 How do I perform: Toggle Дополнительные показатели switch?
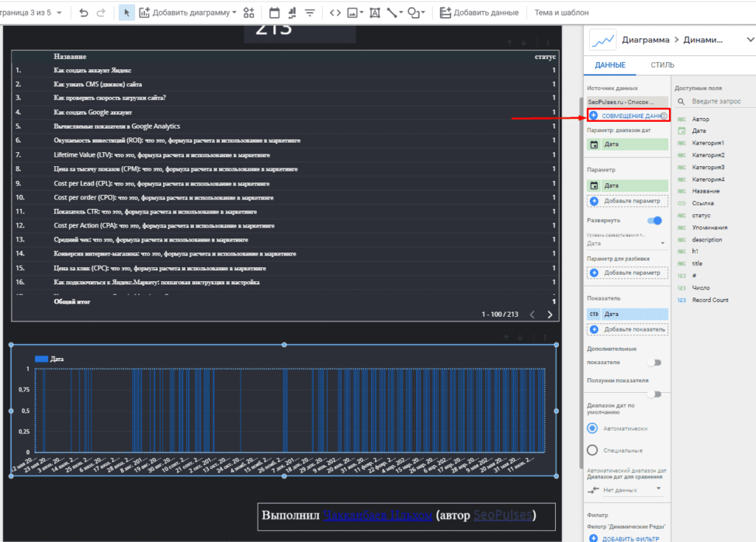pyautogui.click(x=655, y=363)
